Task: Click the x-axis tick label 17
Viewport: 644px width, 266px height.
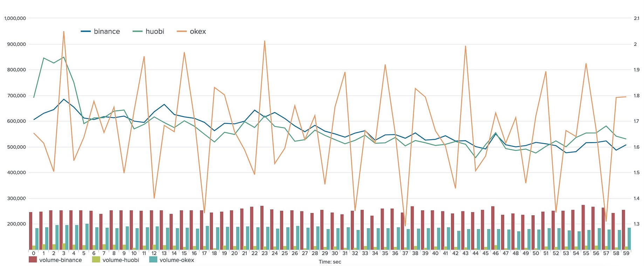Action: click(x=204, y=253)
